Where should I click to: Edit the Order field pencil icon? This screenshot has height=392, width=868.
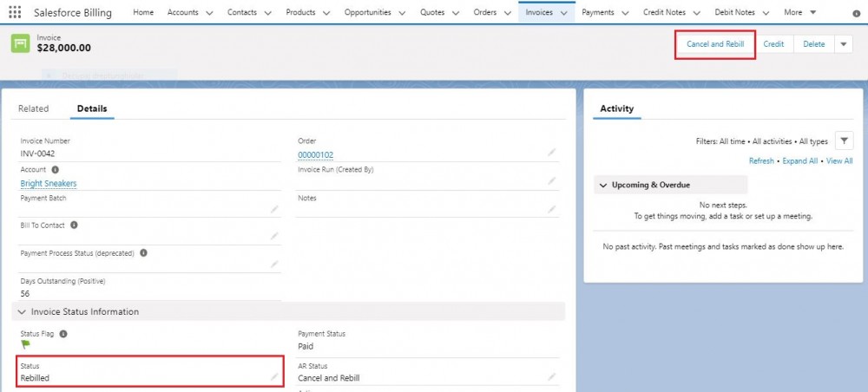click(x=552, y=152)
